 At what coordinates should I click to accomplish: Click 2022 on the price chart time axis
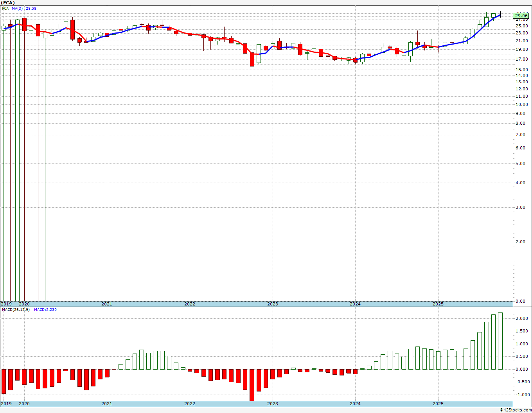point(189,304)
